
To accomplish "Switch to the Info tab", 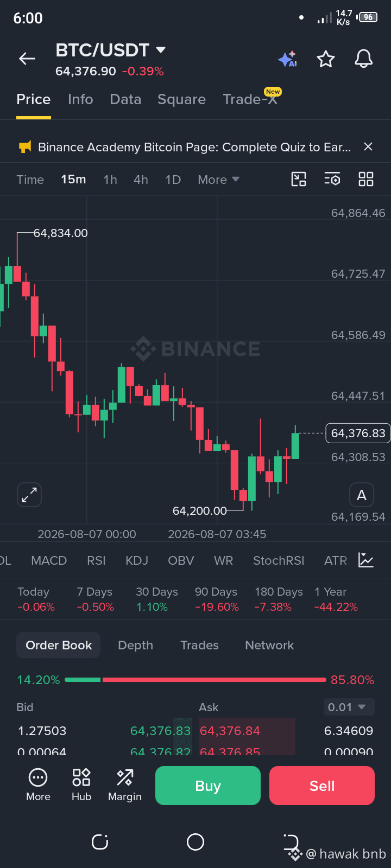I will (x=80, y=100).
